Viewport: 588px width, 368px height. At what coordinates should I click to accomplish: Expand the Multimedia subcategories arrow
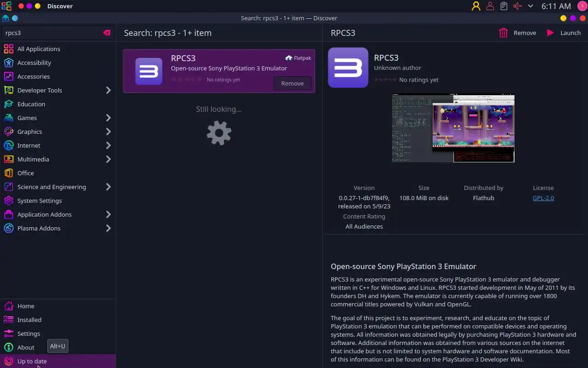108,159
